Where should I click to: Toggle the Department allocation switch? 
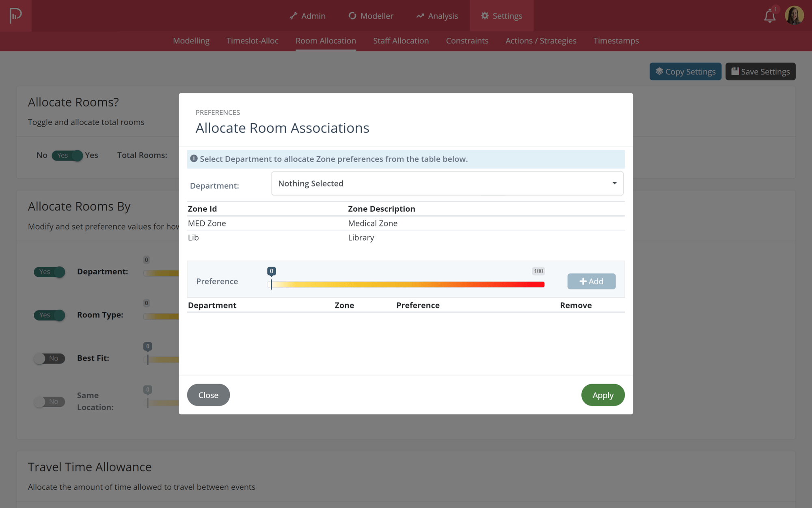tap(50, 271)
